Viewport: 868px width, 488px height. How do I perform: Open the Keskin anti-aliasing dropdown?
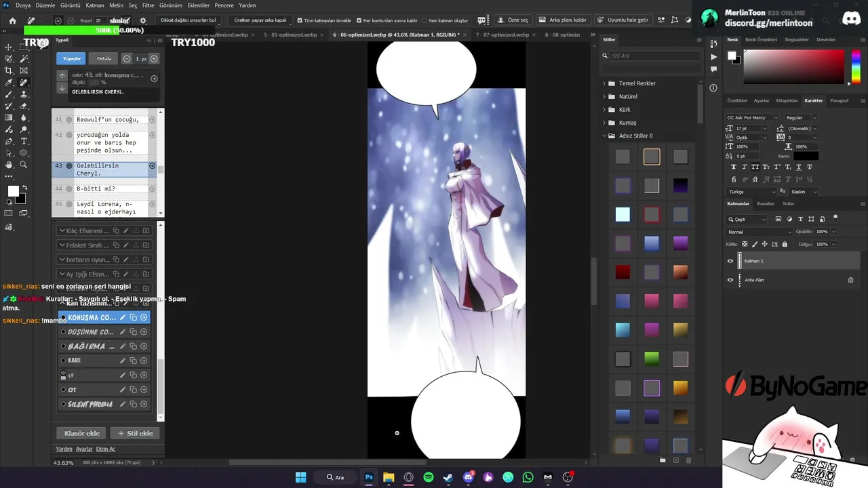coord(804,192)
